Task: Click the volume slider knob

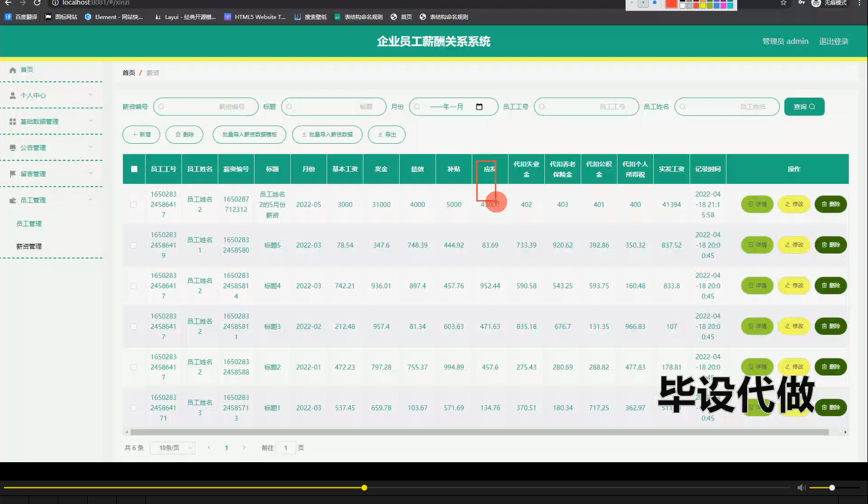Action: coord(832,487)
